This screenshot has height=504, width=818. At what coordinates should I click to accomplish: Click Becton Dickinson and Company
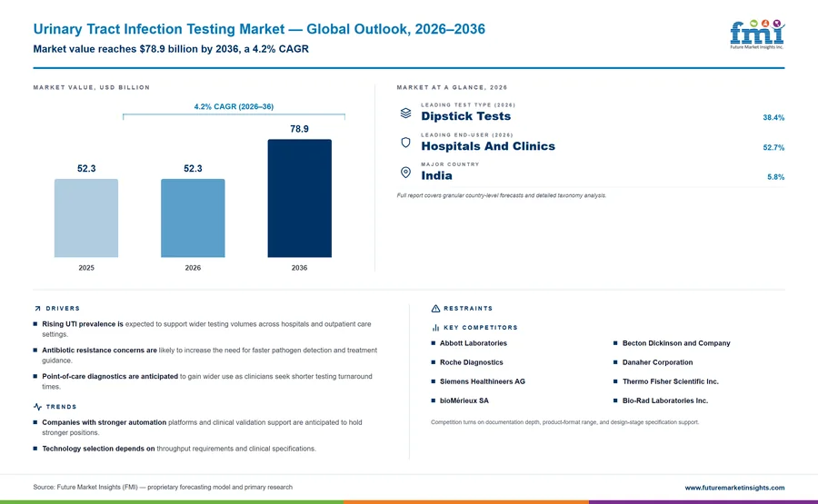(676, 343)
